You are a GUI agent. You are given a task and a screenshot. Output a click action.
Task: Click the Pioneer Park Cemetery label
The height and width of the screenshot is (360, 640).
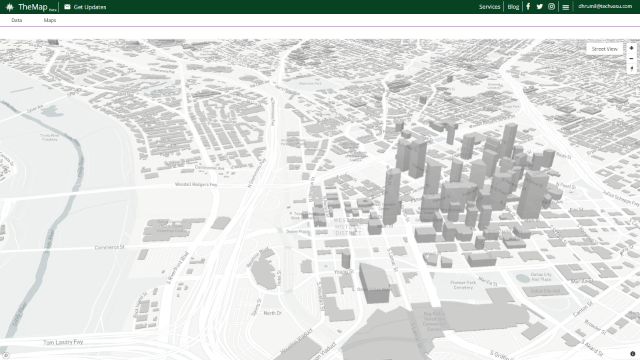point(463,284)
